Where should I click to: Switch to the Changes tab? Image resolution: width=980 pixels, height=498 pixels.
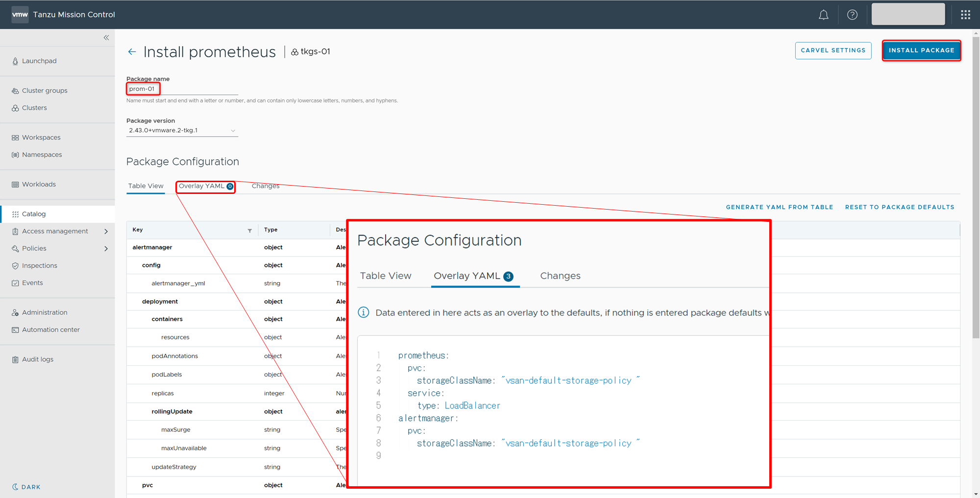pyautogui.click(x=265, y=186)
